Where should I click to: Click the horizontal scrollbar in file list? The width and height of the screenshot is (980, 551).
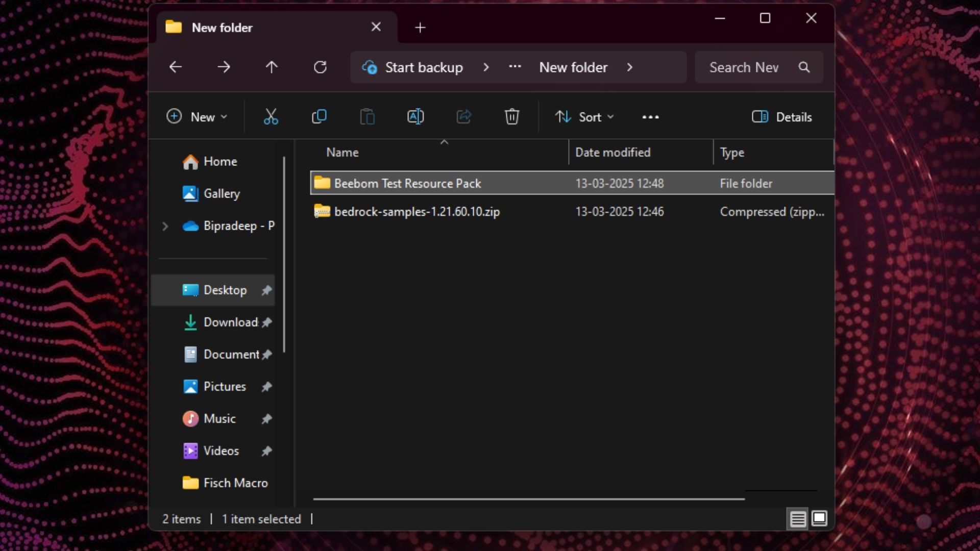click(x=529, y=498)
